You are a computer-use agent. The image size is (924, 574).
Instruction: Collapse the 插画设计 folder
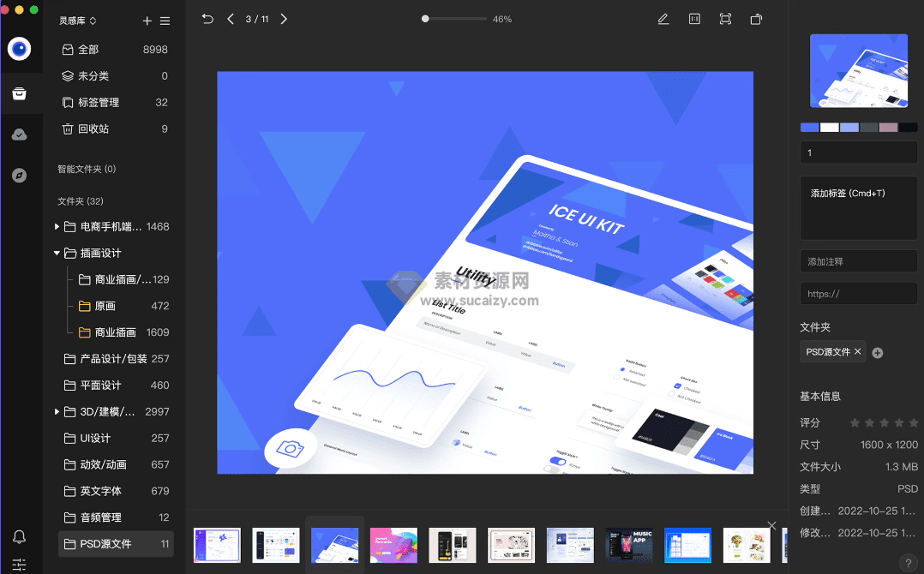(57, 254)
